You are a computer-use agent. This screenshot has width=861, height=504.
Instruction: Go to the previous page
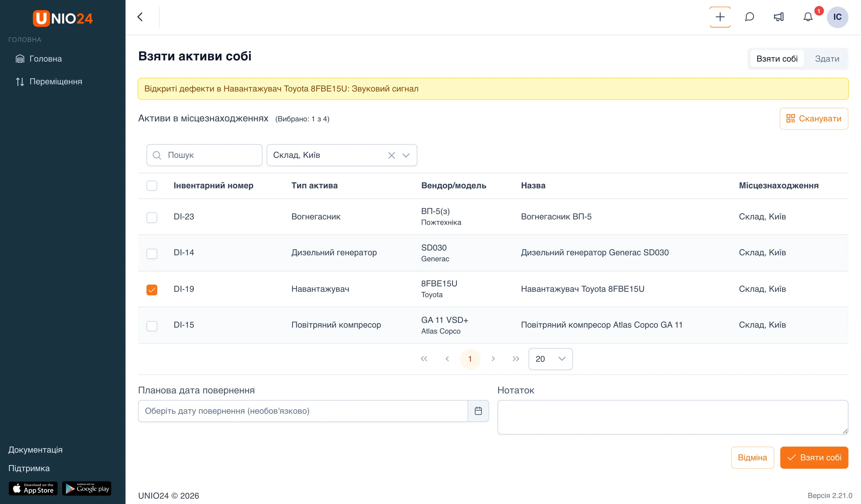point(447,359)
